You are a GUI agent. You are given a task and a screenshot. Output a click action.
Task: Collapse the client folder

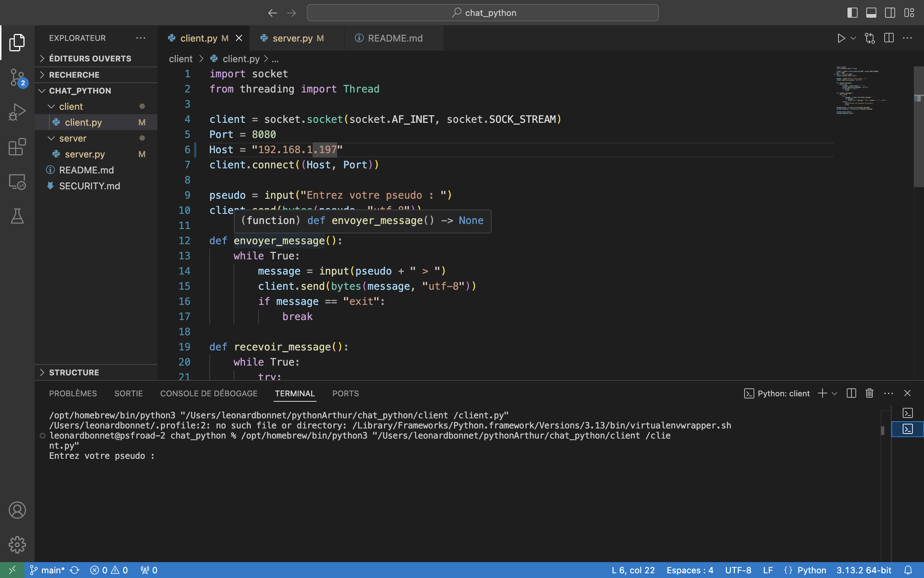pos(96,107)
